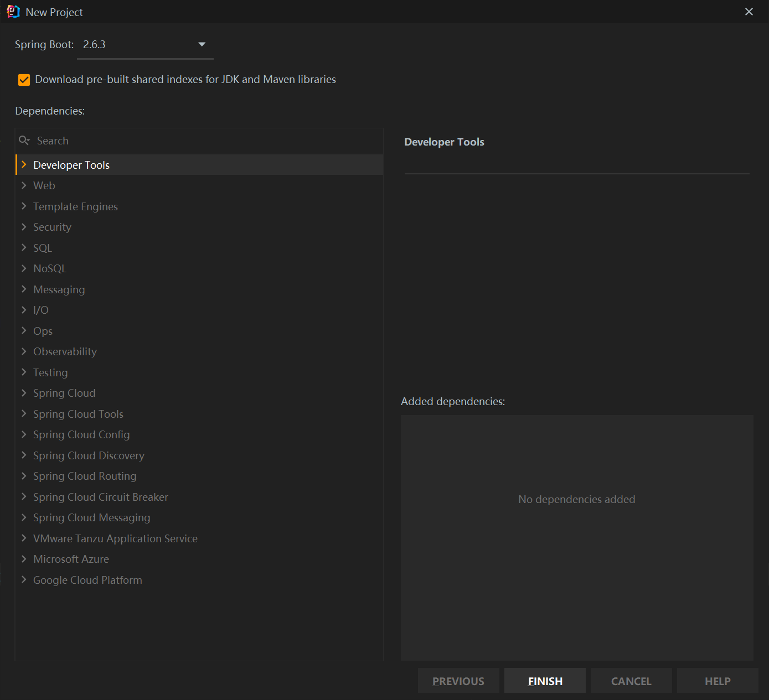Select the Messaging category row
This screenshot has height=700, width=769.
[x=199, y=289]
